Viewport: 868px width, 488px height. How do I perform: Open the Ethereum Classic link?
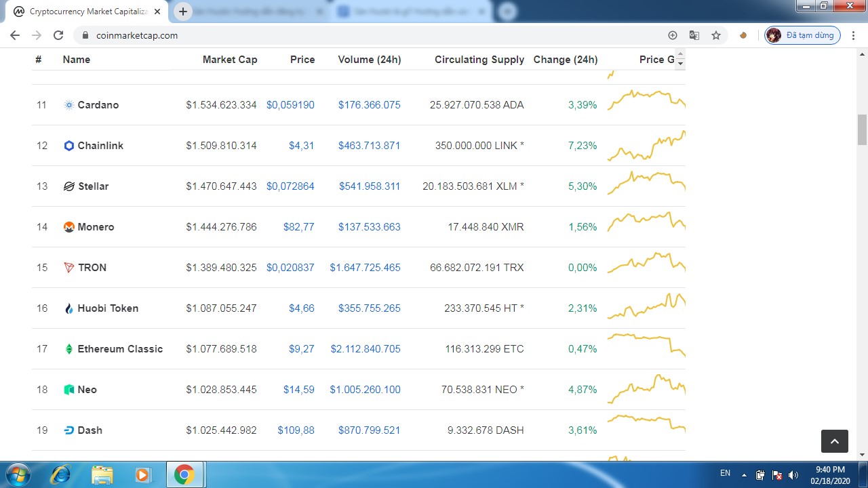[120, 349]
